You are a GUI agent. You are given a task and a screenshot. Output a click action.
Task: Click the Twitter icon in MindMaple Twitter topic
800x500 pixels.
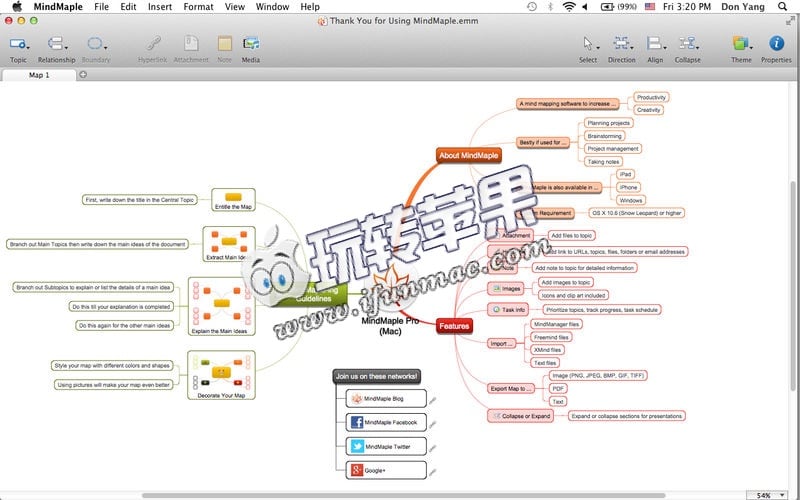[357, 446]
